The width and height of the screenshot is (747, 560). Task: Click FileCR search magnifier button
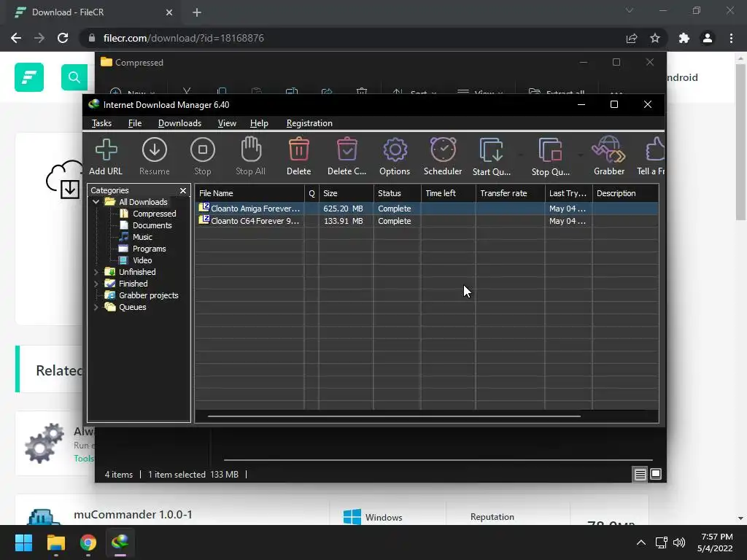point(74,77)
